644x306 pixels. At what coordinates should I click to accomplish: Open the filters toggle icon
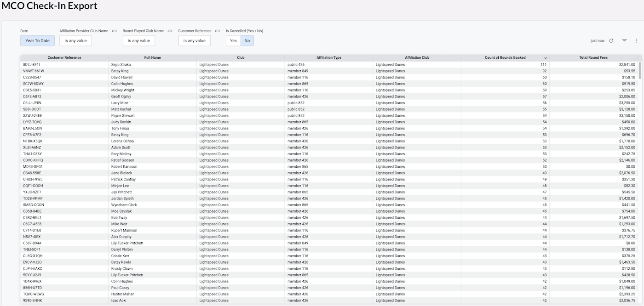coord(624,41)
